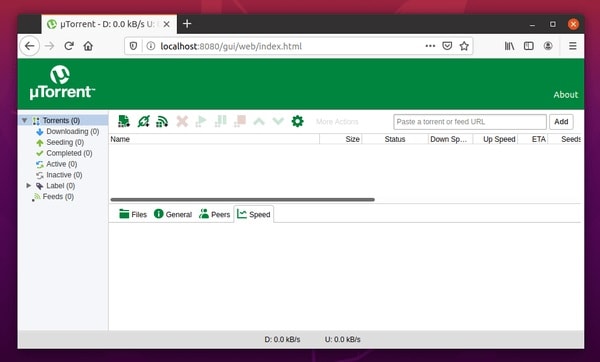Maximize the Firefox window
Screen dimensions: 600x362
pyautogui.click(x=553, y=24)
